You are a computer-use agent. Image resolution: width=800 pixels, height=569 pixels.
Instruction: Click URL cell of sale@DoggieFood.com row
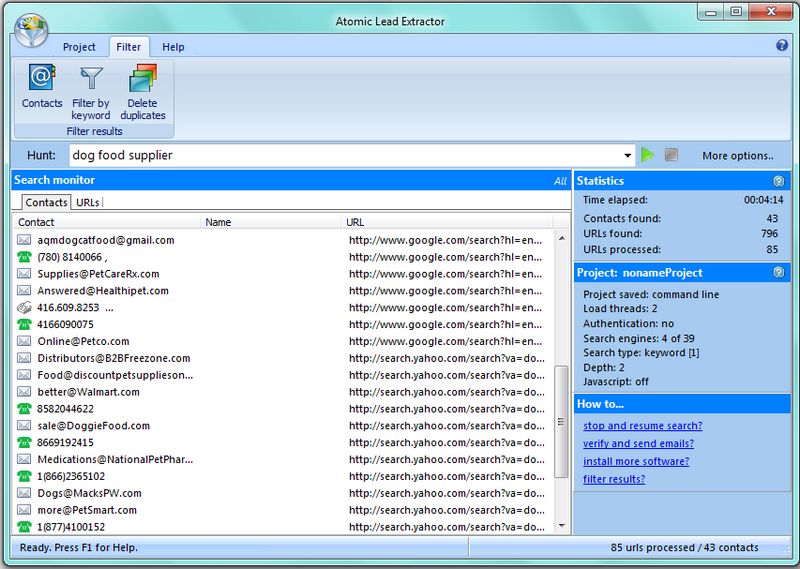pos(446,426)
